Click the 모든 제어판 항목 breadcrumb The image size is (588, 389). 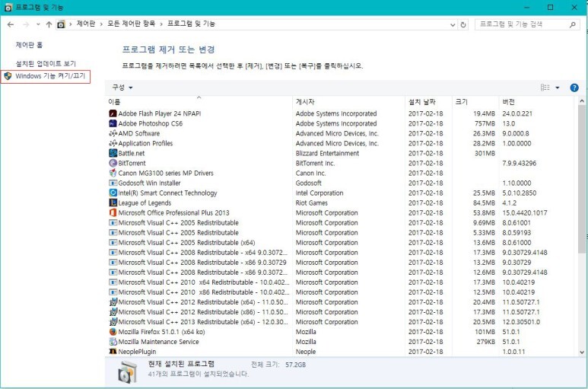132,24
